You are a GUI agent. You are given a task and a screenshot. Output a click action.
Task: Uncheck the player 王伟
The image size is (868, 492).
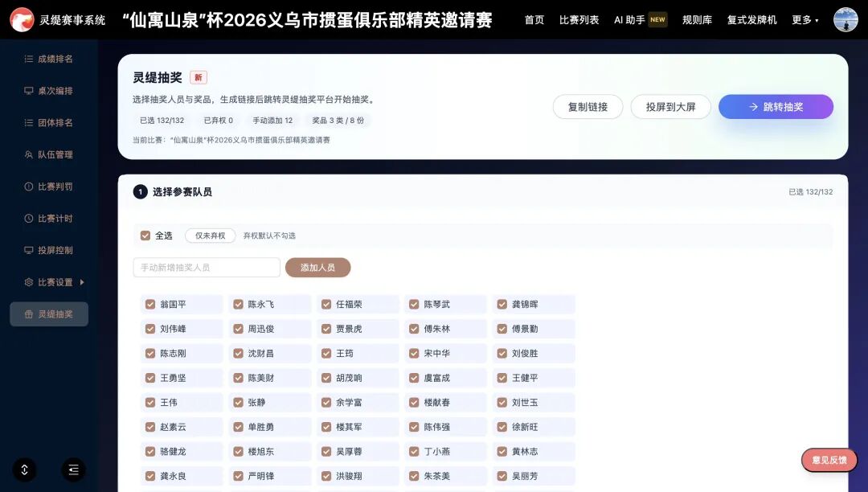pos(150,402)
